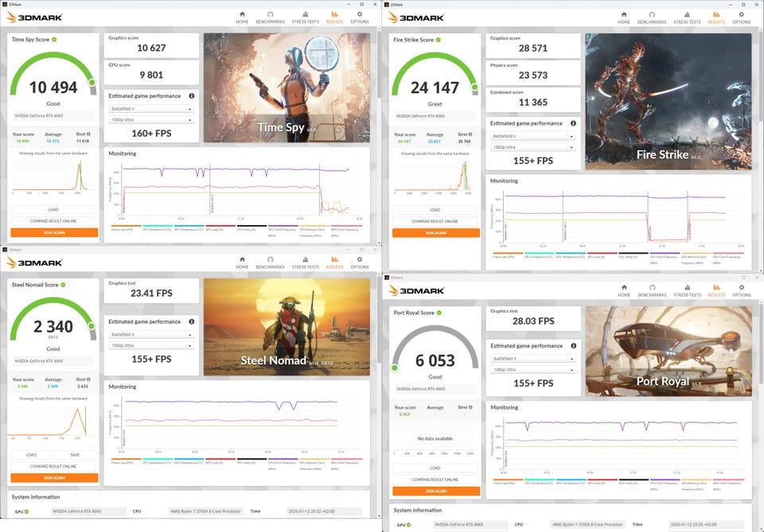Click the Port Royal artwork thumbnail
The height and width of the screenshot is (532, 764).
(x=668, y=351)
